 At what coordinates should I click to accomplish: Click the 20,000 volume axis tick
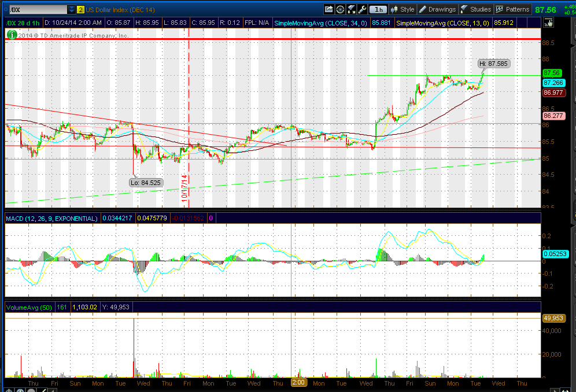(x=552, y=354)
